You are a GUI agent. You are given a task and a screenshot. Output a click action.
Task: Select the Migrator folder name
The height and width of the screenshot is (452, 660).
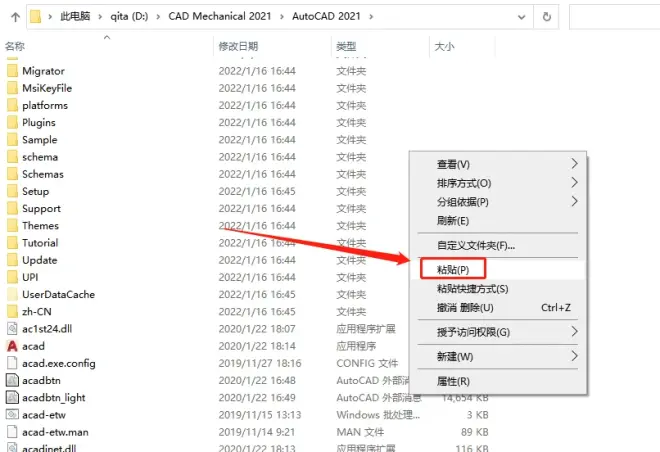pyautogui.click(x=43, y=71)
